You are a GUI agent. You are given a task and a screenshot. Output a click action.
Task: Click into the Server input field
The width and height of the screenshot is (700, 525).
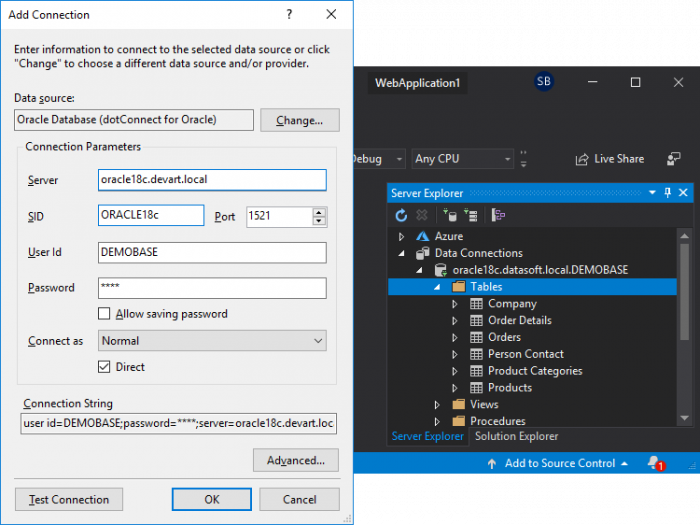(212, 180)
